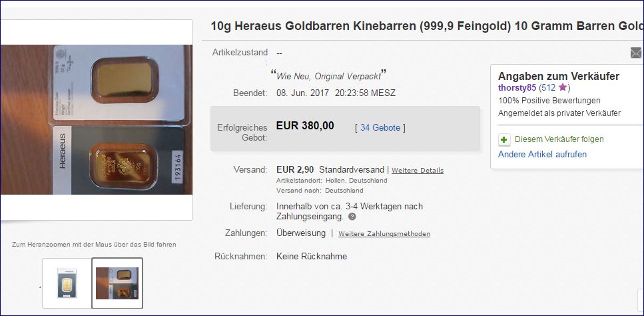Click the main gold bar product image

(x=97, y=119)
